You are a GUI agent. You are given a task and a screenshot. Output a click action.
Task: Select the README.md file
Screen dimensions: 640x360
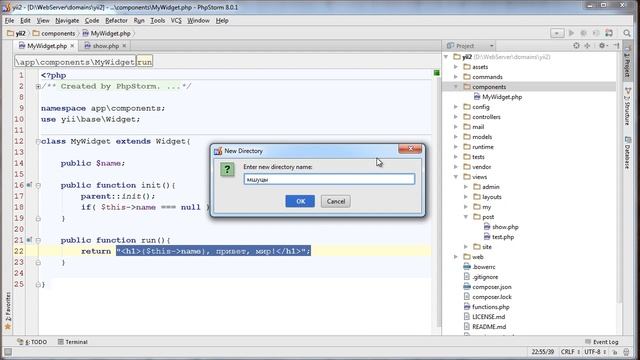(x=485, y=327)
